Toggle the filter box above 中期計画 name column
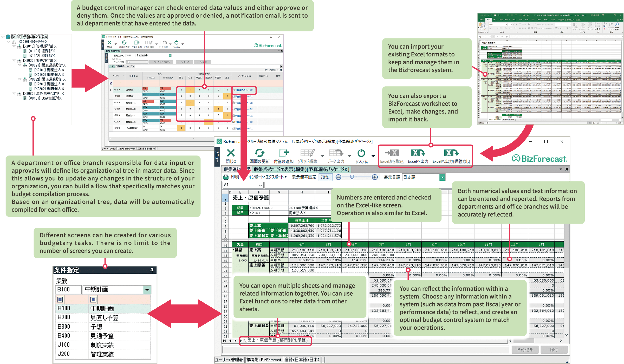 pyautogui.click(x=93, y=300)
